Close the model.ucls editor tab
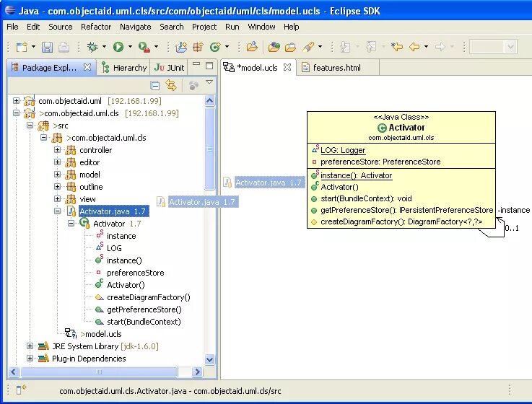 coord(287,67)
